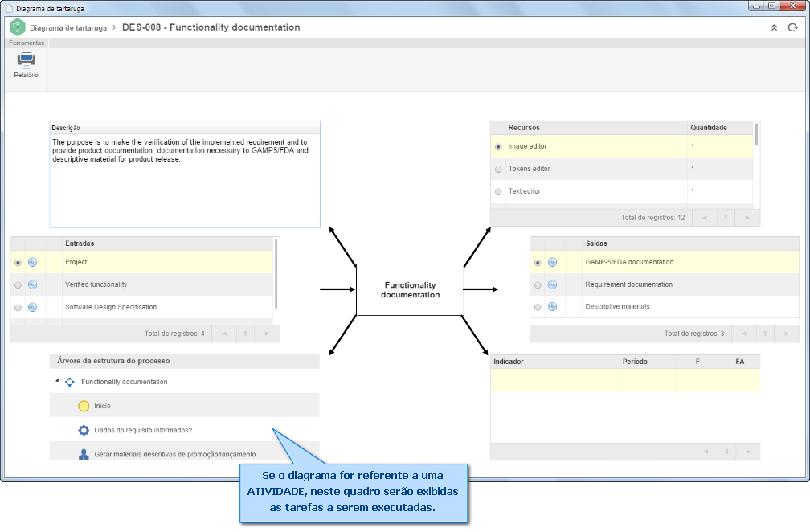This screenshot has width=810, height=532.
Task: Select the Text editor radio button
Action: [x=498, y=191]
